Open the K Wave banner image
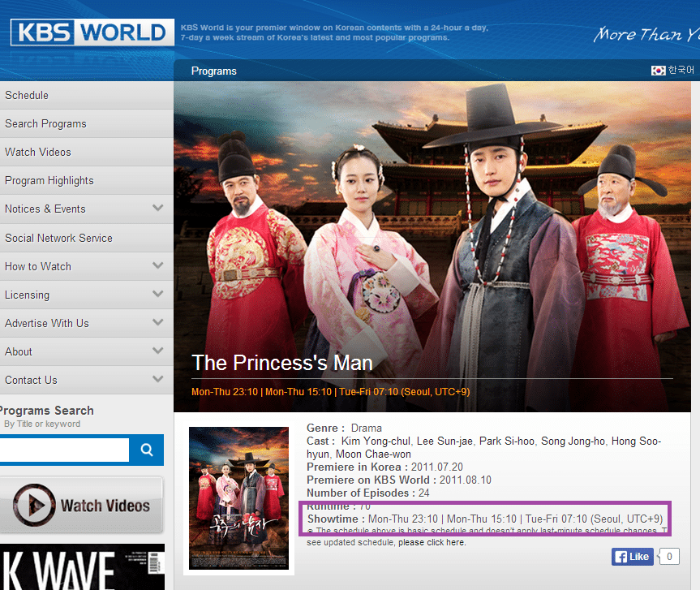This screenshot has height=590, width=700. pyautogui.click(x=81, y=568)
